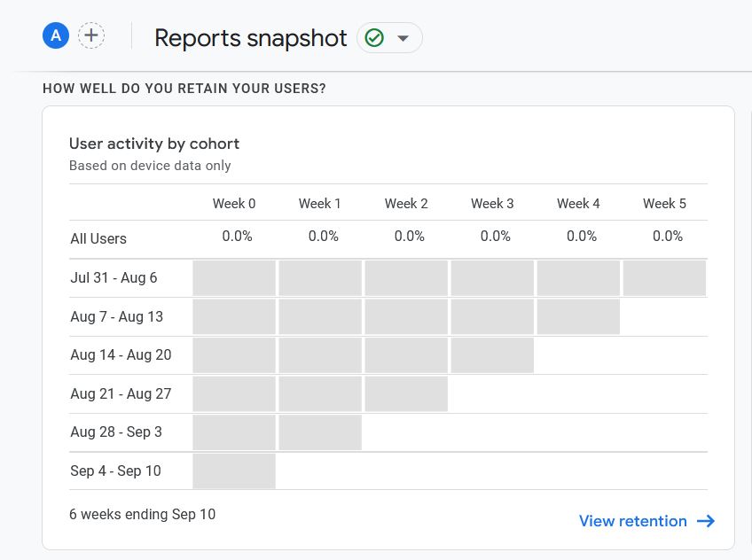752x560 pixels.
Task: Click the Aug 14 - Aug 20 cohort label
Action: pos(121,355)
